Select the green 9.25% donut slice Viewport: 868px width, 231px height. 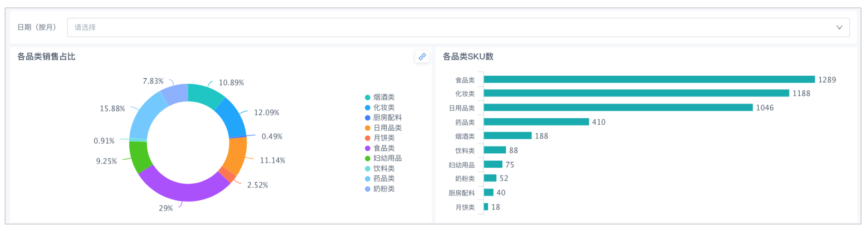click(139, 156)
